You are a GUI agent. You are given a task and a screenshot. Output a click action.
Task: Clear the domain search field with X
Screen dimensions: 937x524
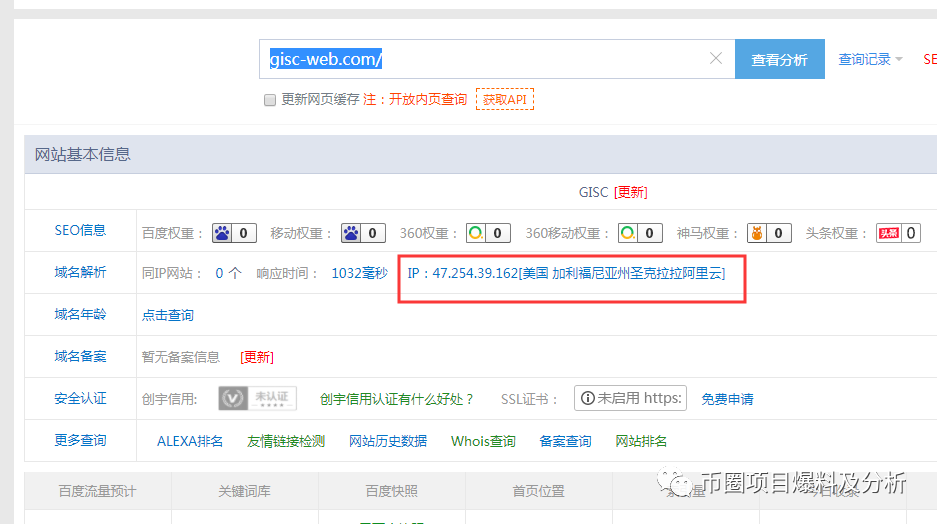pyautogui.click(x=715, y=59)
